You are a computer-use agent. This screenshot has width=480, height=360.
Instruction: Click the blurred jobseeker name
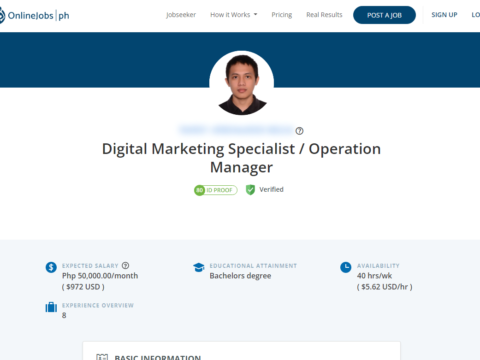(236, 130)
